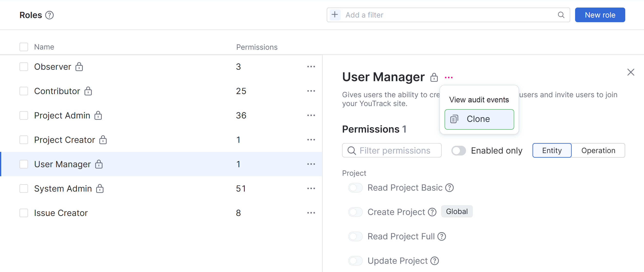Screen dimensions: 644x272
Task: Click lock icon next to User Manager heading
Action: pyautogui.click(x=434, y=77)
